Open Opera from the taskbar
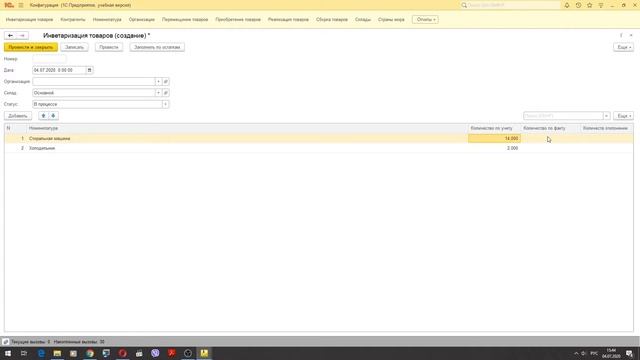The height and width of the screenshot is (360, 640). (122, 353)
